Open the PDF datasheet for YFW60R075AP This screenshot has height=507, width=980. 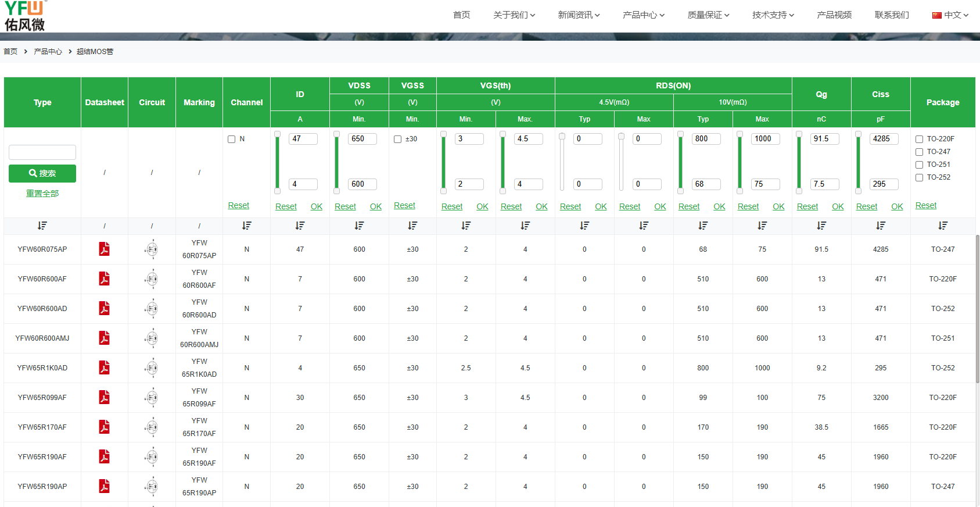point(104,249)
